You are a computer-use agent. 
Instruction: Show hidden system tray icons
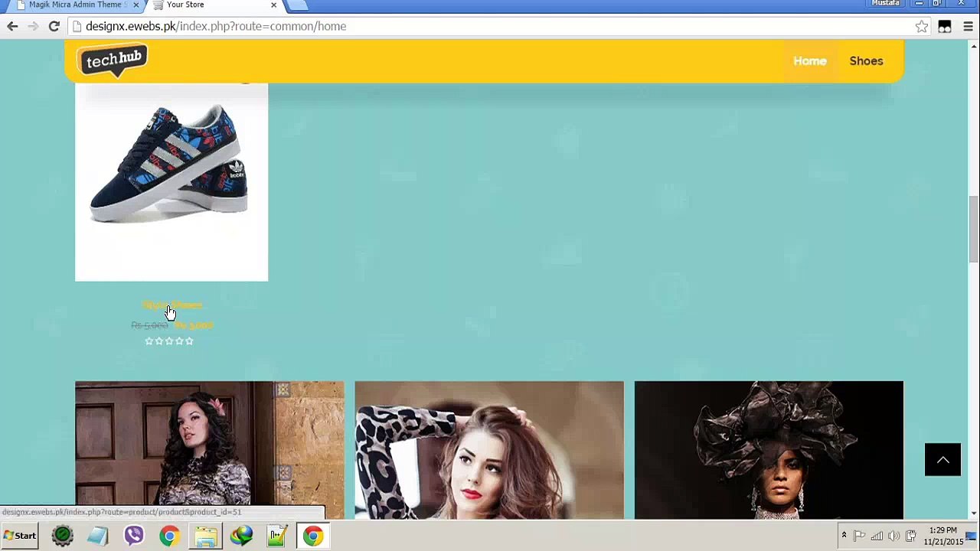[844, 536]
